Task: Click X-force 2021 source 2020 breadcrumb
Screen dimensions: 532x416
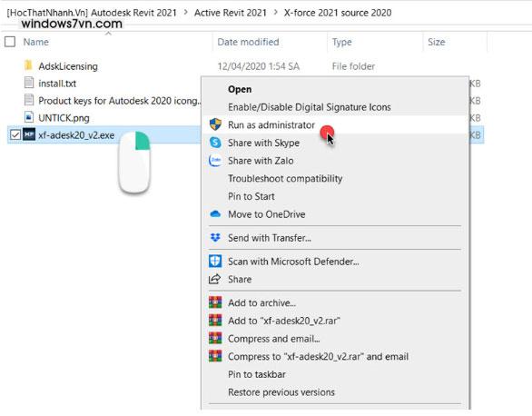Action: pos(338,13)
